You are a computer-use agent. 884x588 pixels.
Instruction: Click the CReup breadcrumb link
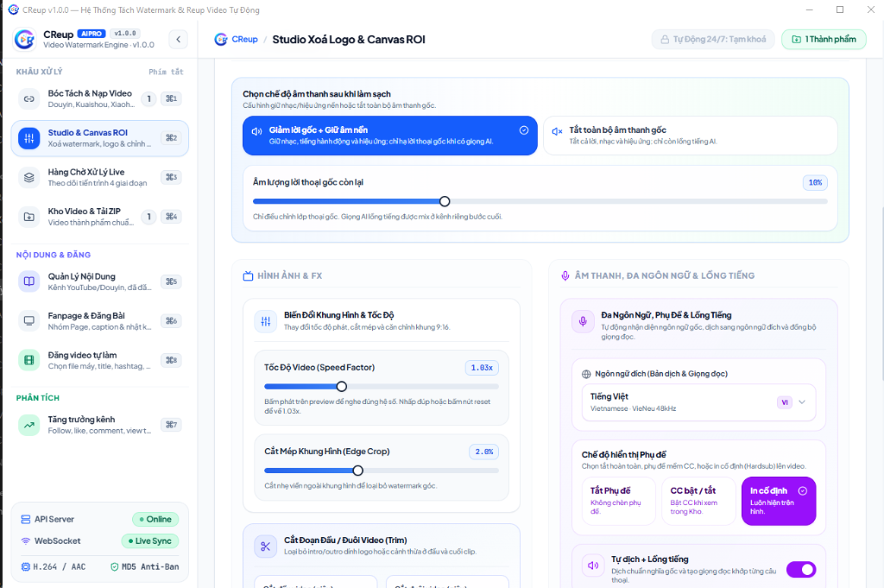(244, 40)
